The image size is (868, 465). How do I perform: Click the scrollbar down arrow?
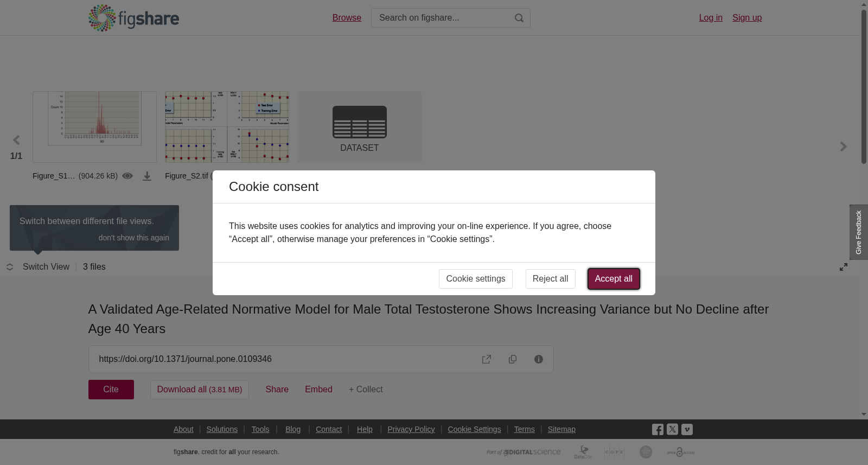pos(864,415)
